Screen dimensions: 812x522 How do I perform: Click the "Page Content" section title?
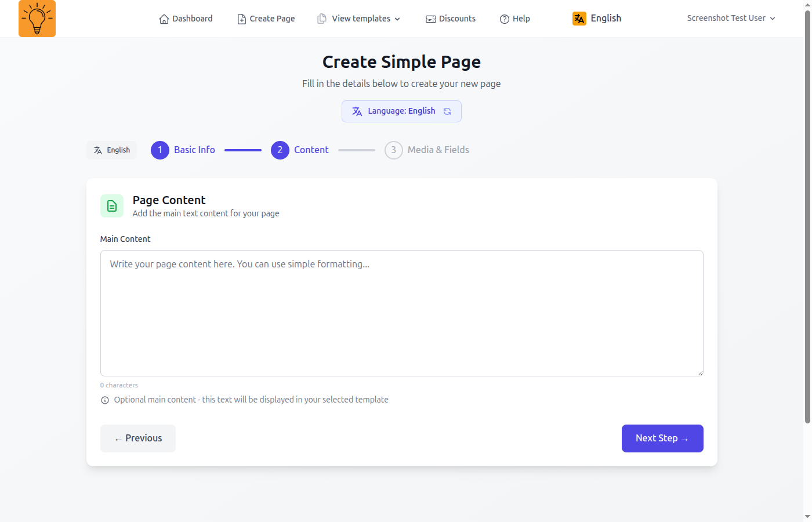(169, 200)
